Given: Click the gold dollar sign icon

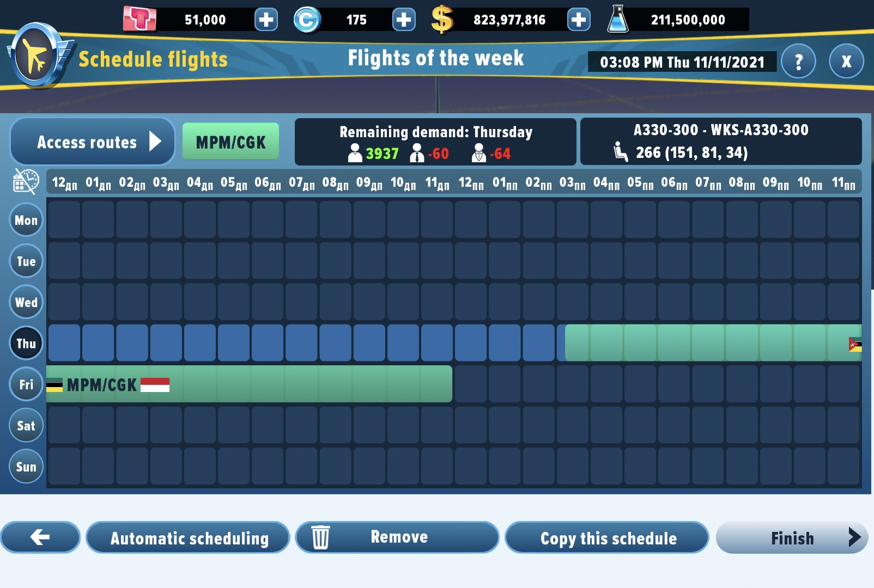Looking at the screenshot, I should click(442, 20).
